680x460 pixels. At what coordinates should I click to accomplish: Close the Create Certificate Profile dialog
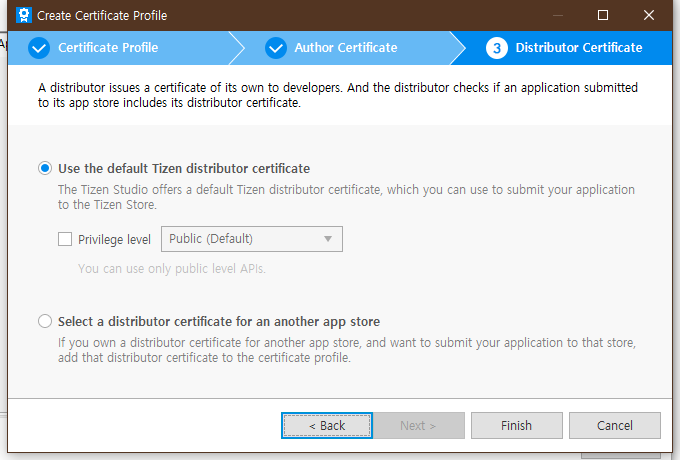click(x=649, y=15)
